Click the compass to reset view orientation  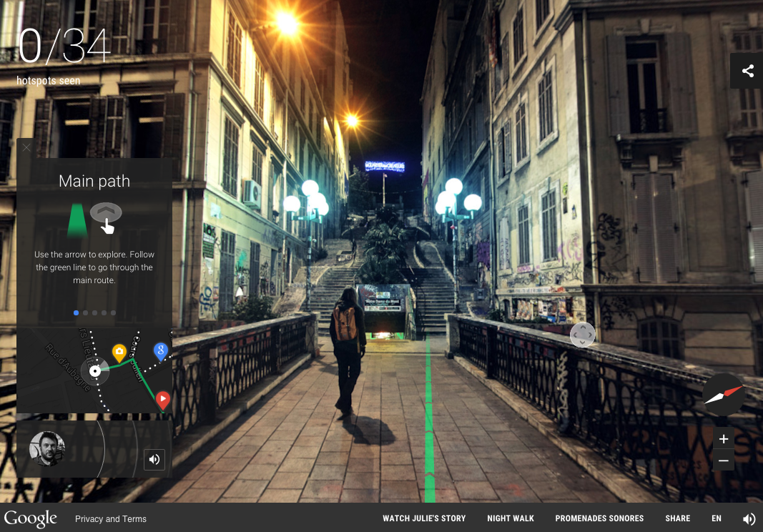tap(724, 394)
